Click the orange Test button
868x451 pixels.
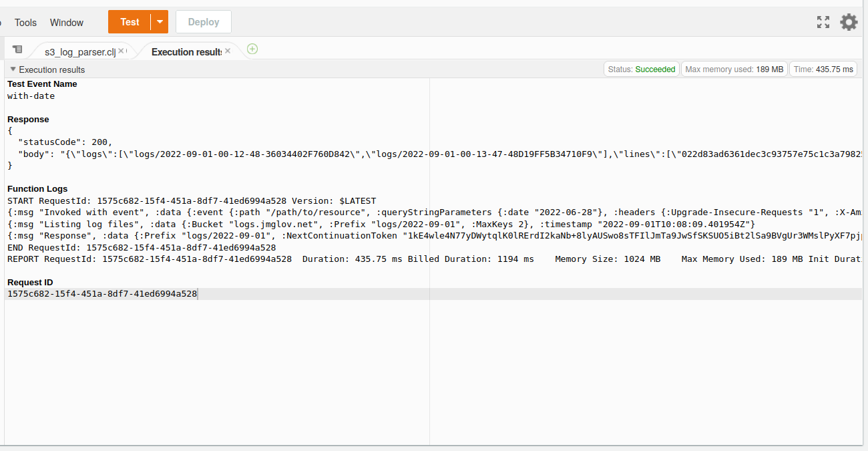tap(130, 22)
